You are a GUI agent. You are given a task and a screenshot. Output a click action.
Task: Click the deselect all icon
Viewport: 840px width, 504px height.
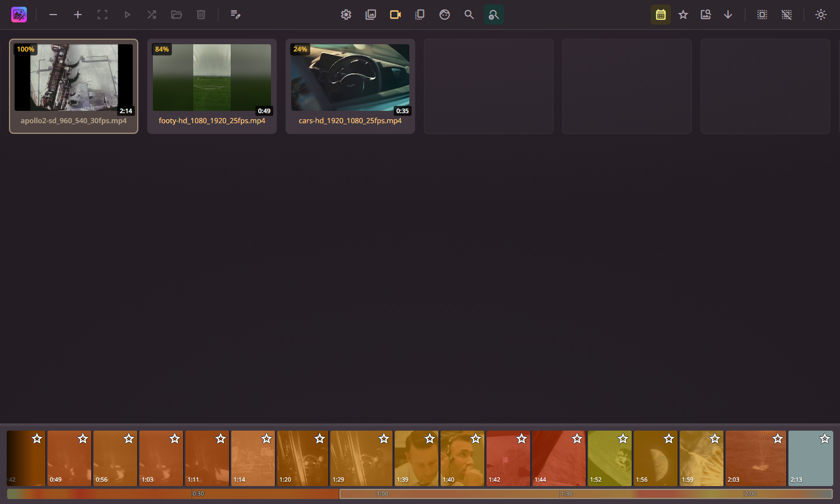coord(787,15)
